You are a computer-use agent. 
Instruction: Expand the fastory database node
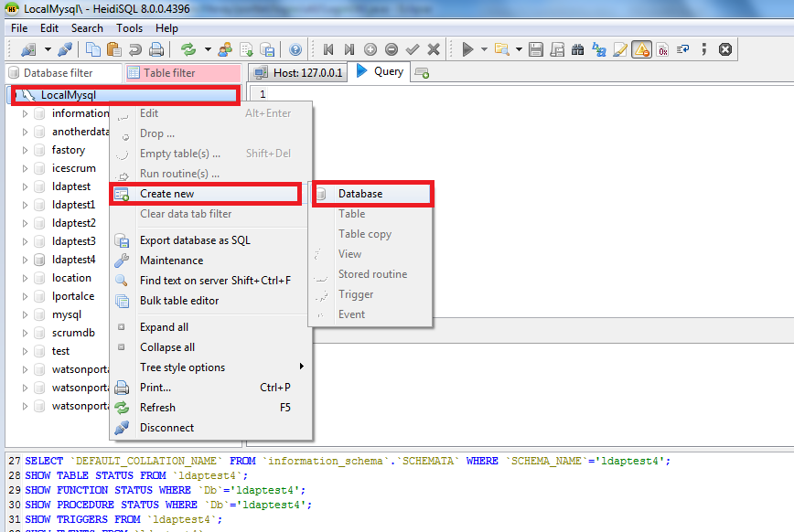25,150
